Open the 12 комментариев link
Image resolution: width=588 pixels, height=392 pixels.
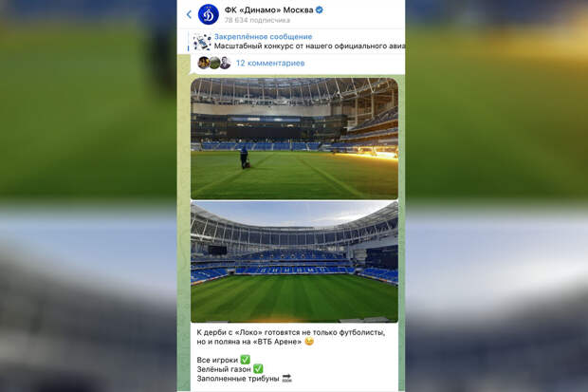tap(270, 63)
